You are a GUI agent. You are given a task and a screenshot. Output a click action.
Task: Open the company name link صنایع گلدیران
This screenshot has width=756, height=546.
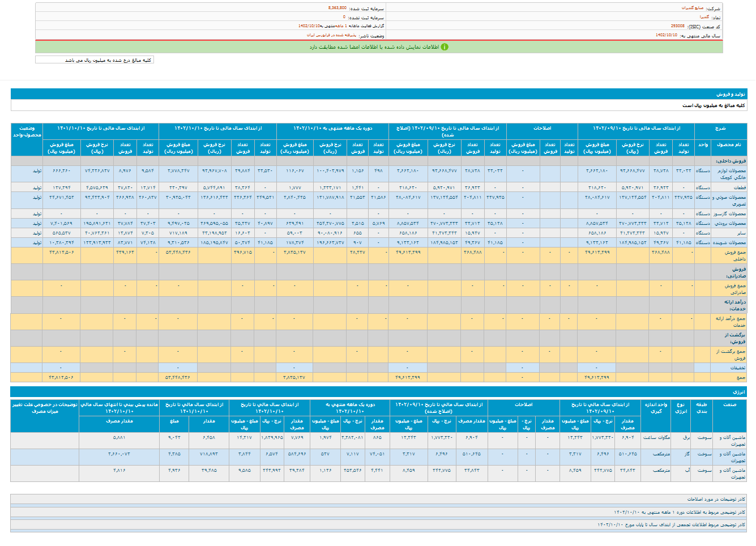point(692,8)
